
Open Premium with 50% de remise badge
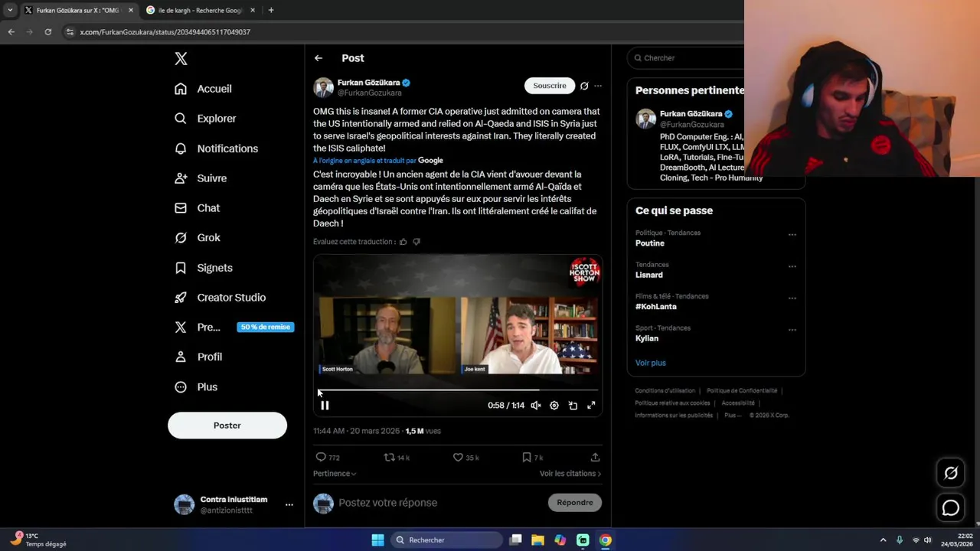(x=234, y=327)
